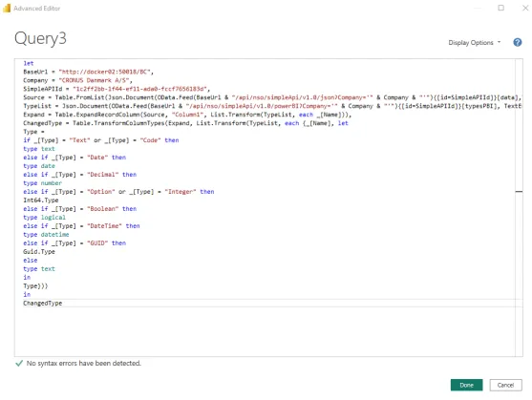Click the Power BI logo icon
This screenshot has height=400, width=532.
coord(7,9)
